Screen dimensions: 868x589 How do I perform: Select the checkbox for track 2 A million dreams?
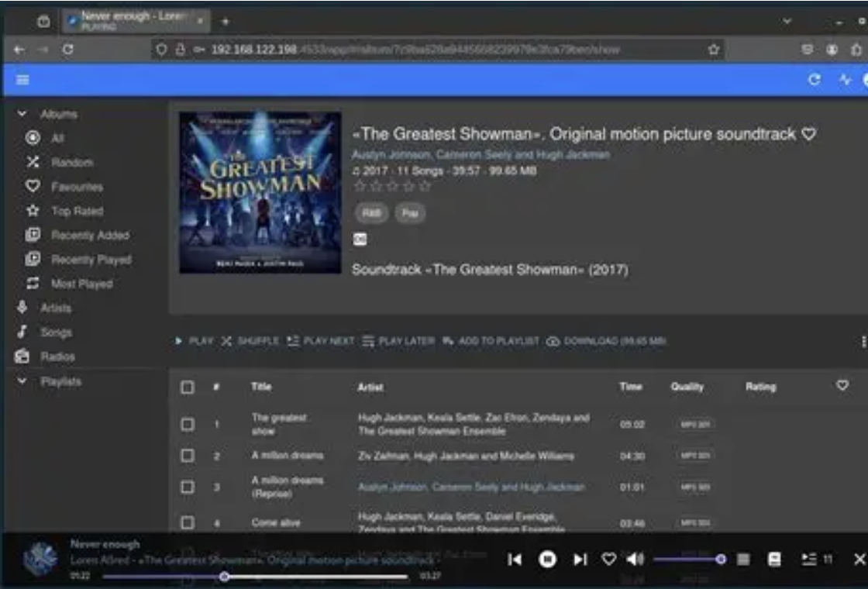pyautogui.click(x=188, y=456)
